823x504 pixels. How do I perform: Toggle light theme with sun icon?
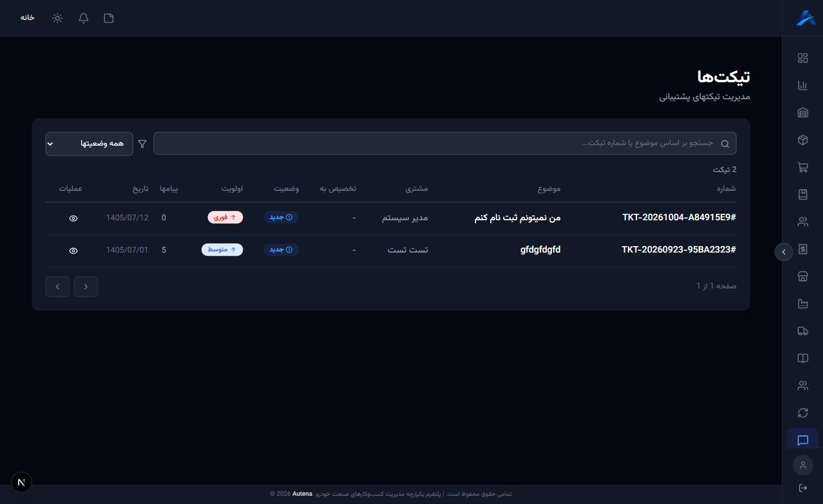pos(57,18)
